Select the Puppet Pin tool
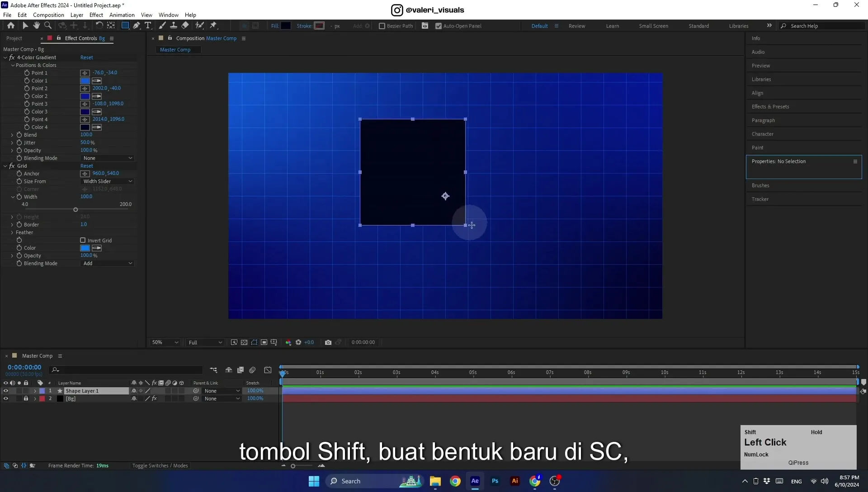The width and height of the screenshot is (868, 492). pyautogui.click(x=213, y=26)
